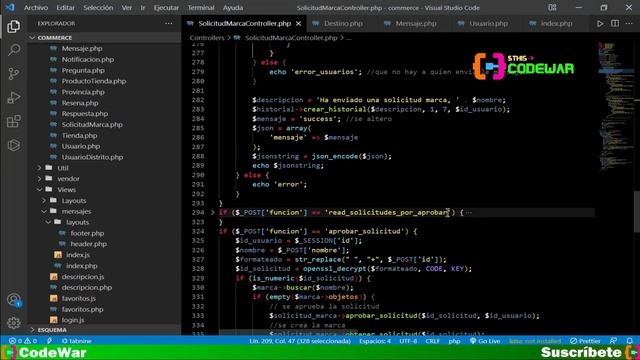Open the Ayuda menu
The width and height of the screenshot is (640, 360).
coord(233,8)
